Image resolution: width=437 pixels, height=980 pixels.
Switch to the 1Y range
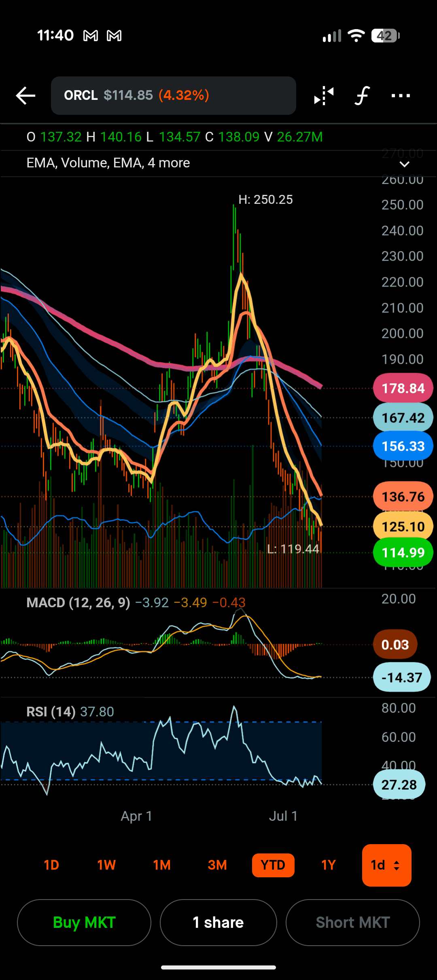point(329,865)
